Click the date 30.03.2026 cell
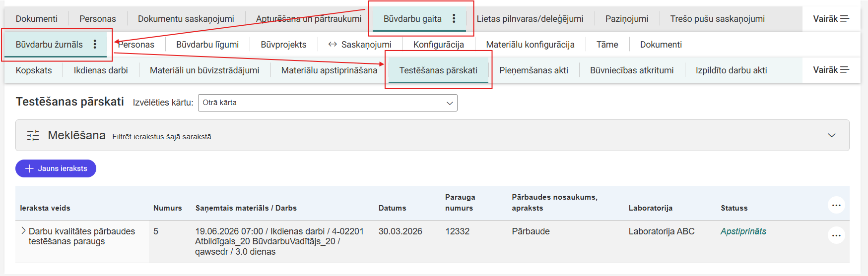This screenshot has width=868, height=276. [401, 231]
